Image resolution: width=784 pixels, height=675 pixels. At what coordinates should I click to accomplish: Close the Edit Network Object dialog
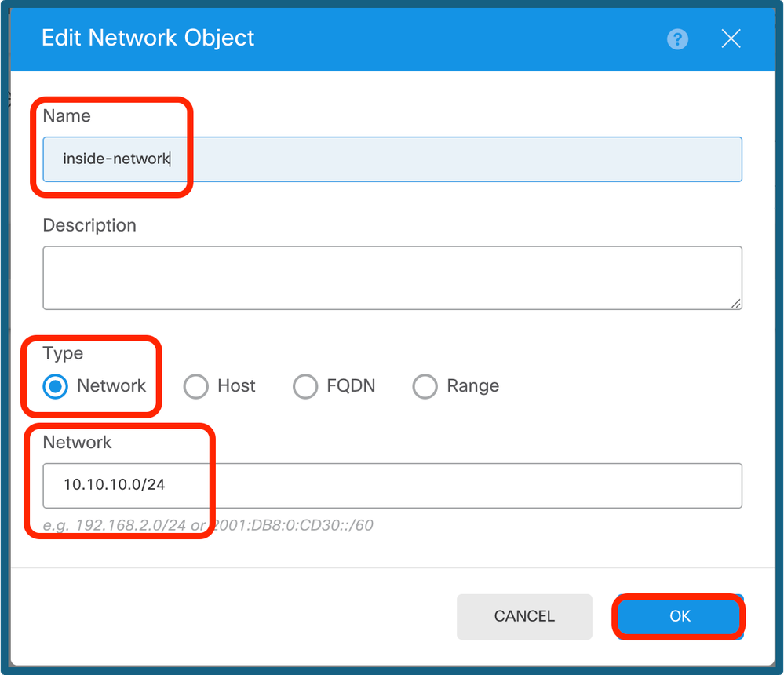(x=731, y=38)
